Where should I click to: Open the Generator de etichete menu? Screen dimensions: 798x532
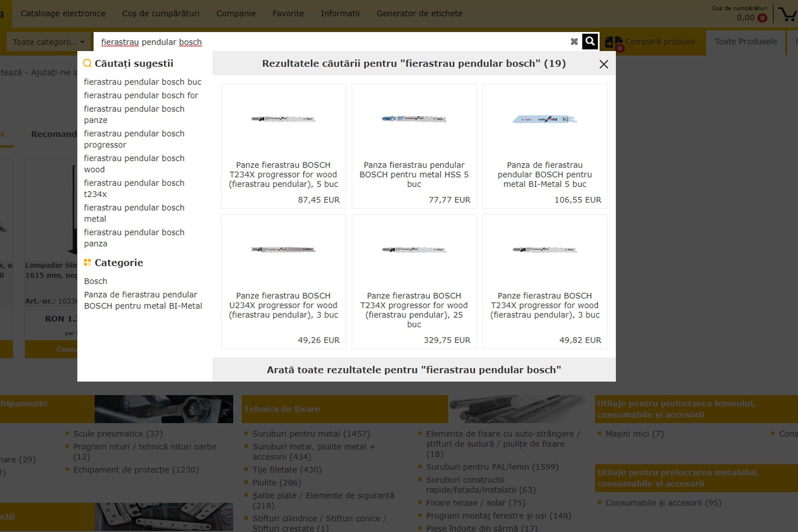pos(419,13)
